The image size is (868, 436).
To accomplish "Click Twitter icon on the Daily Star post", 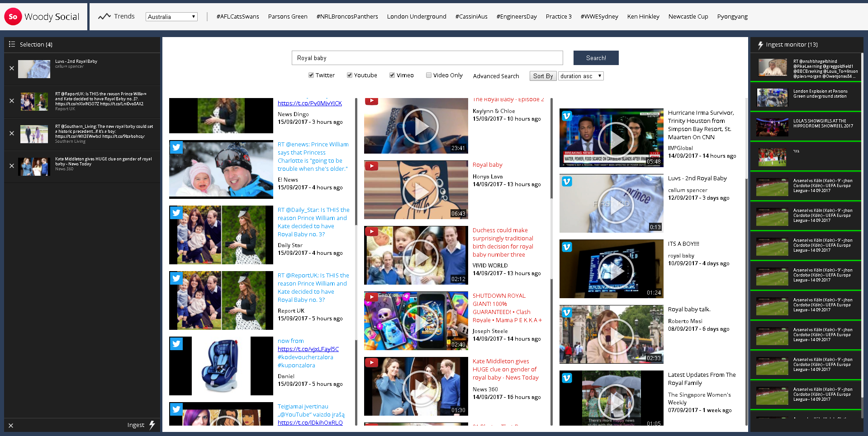I will [x=176, y=213].
